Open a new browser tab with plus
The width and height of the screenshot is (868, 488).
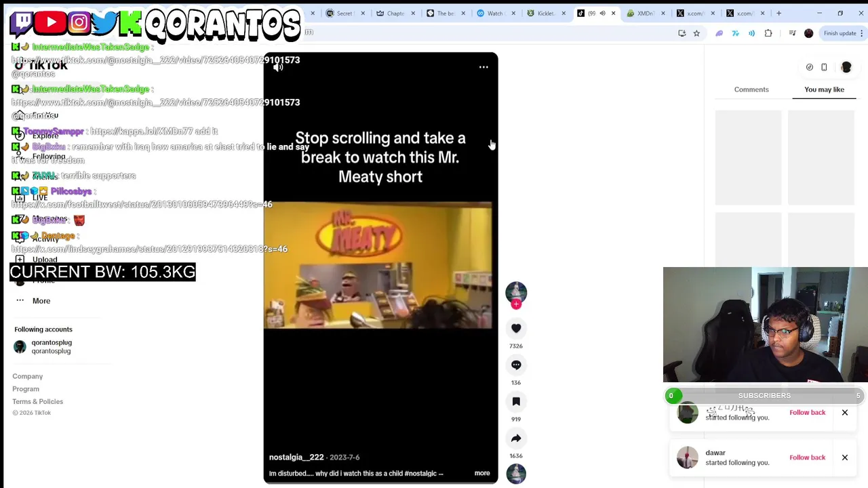pos(778,13)
